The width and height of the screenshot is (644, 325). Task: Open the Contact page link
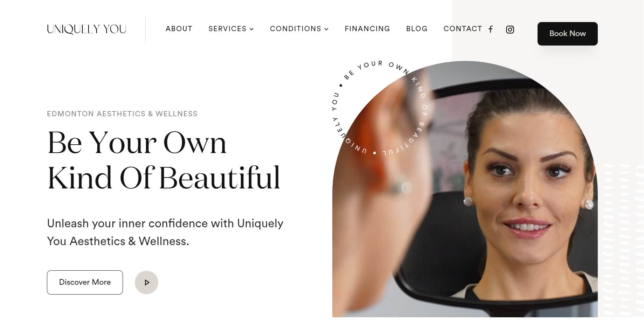pos(463,29)
